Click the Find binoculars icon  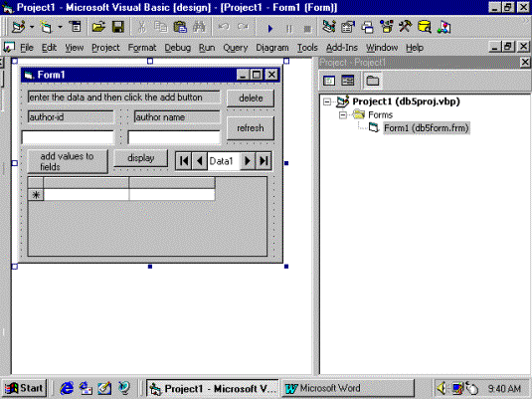point(199,27)
